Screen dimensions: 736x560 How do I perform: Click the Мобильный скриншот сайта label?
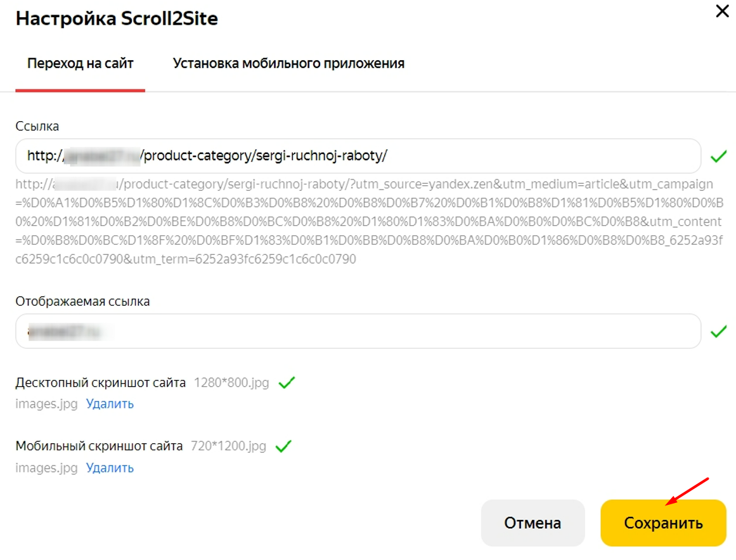99,446
